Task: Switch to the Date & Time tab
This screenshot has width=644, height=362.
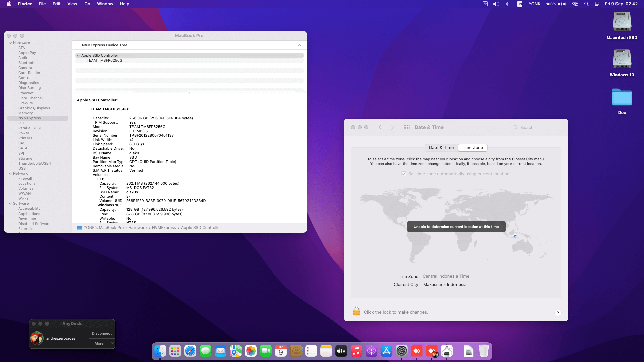Action: click(441, 148)
